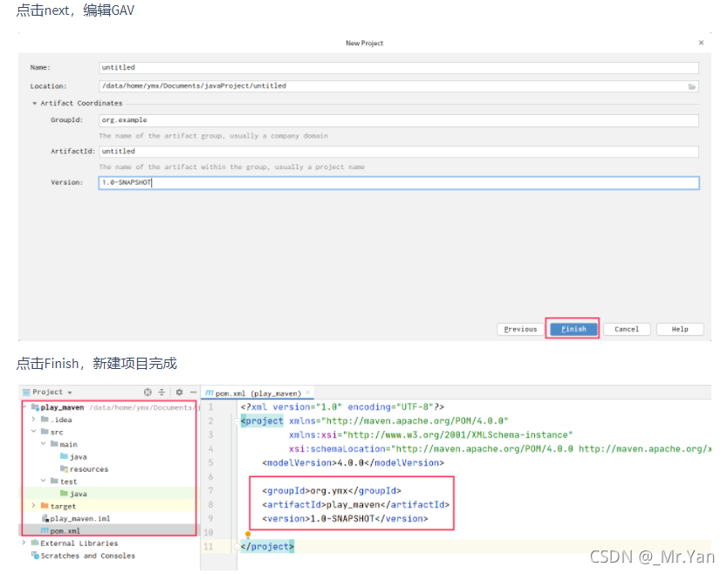This screenshot has height=574, width=728.
Task: Click the Finish button in New Project dialog
Action: [x=573, y=329]
